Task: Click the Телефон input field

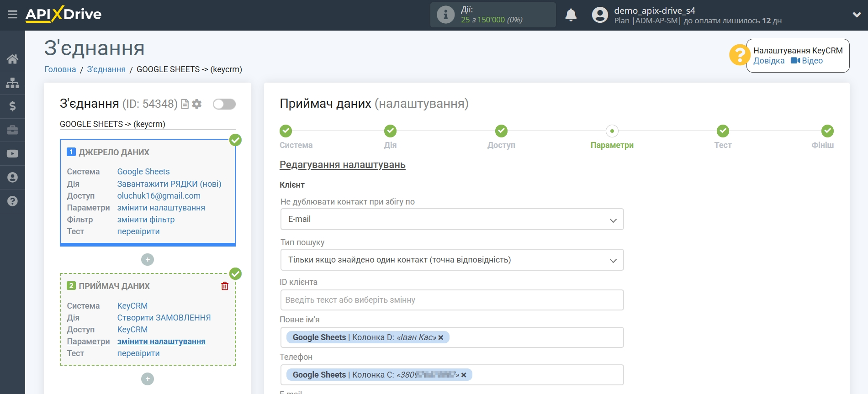Action: click(x=452, y=375)
